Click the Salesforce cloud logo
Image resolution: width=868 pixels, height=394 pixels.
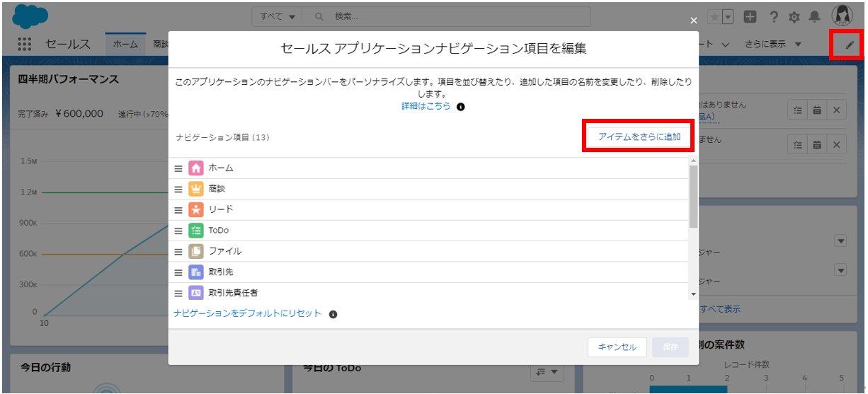tap(29, 15)
